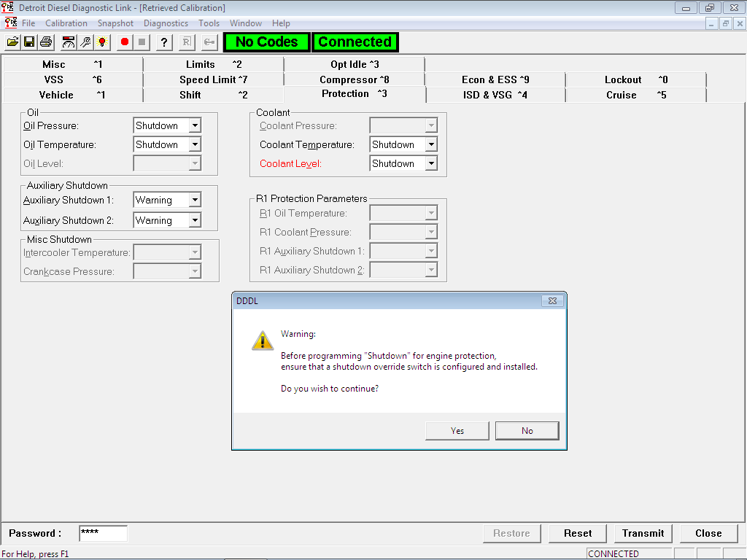Open the Coolant Temperature dropdown
The width and height of the screenshot is (747, 560).
431,145
